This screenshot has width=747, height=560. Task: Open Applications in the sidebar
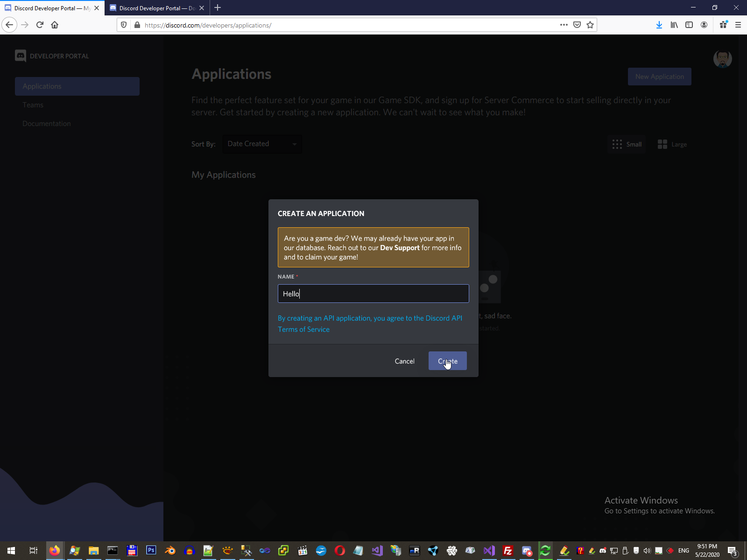(77, 86)
